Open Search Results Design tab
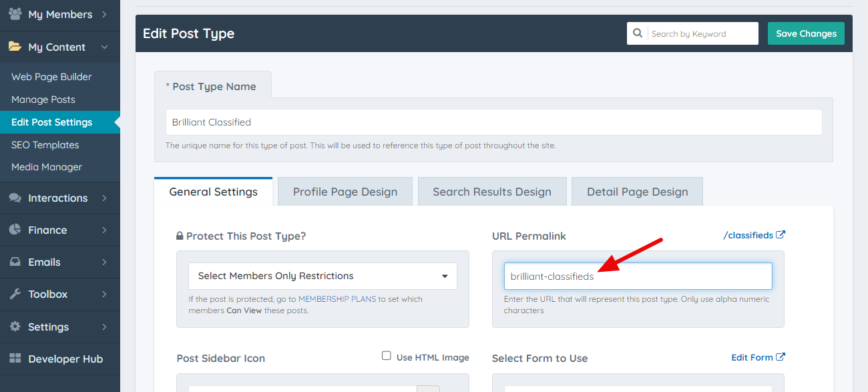Screen dimensions: 868x392 492,192
